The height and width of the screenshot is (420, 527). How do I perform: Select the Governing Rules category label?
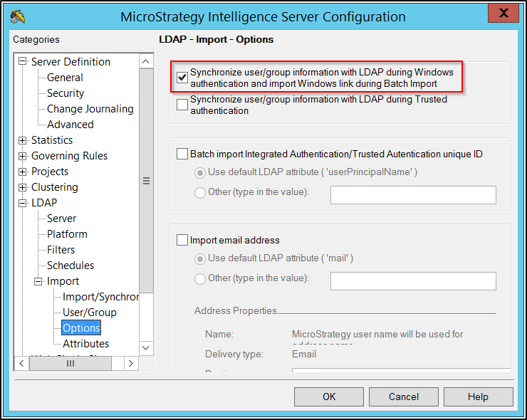click(69, 156)
